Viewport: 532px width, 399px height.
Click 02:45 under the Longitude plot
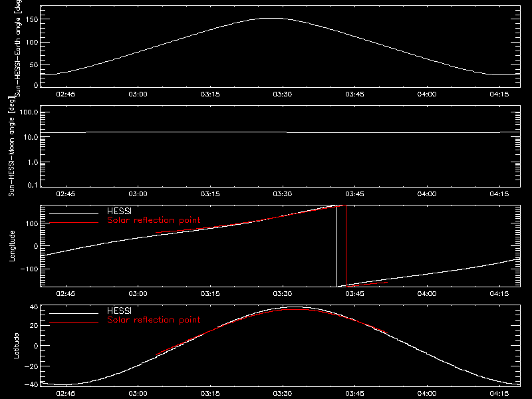66,294
